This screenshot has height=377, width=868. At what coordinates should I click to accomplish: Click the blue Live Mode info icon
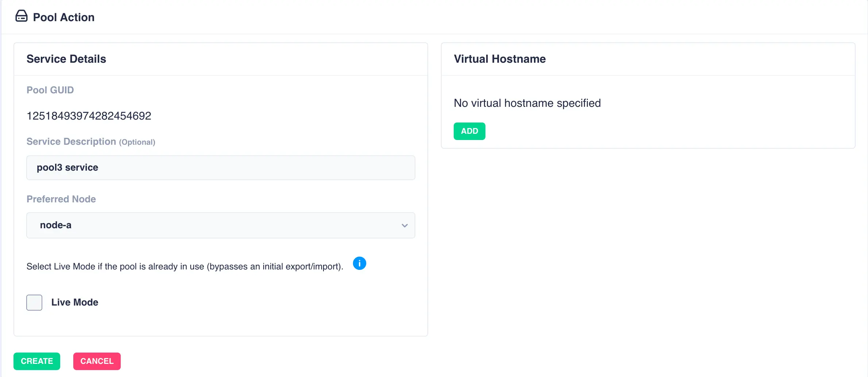(359, 263)
